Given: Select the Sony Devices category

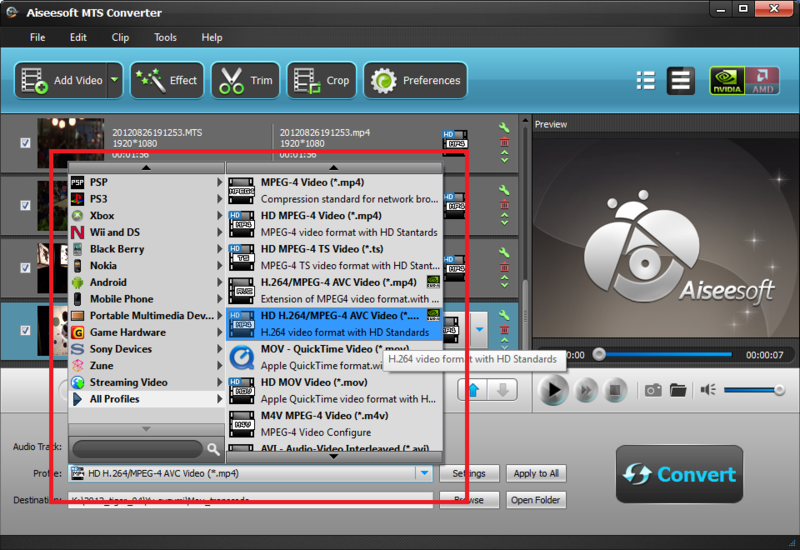Looking at the screenshot, I should click(147, 349).
